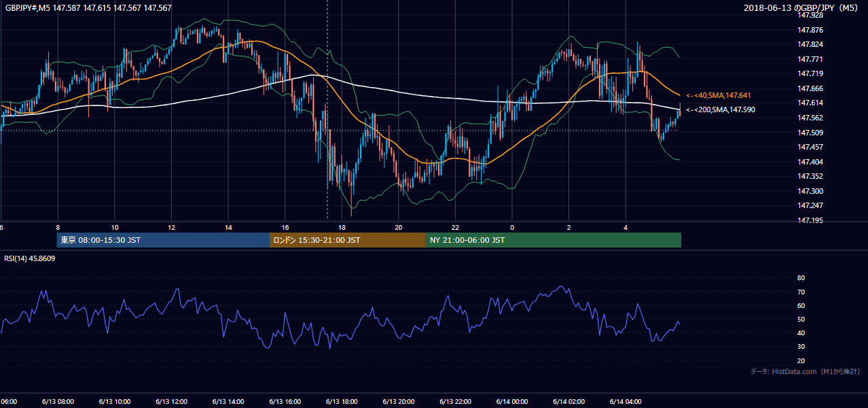Click the 147.928 price axis label

(x=810, y=15)
